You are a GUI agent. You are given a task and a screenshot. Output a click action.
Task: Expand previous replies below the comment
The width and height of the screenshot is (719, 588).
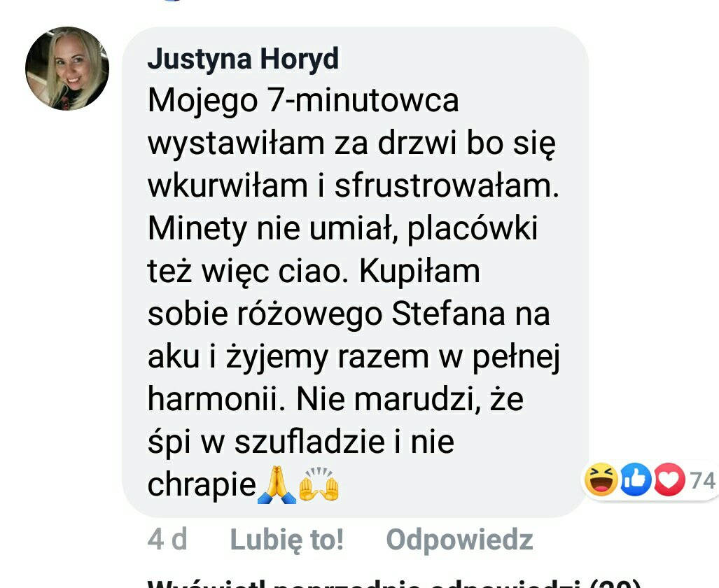pyautogui.click(x=394, y=583)
